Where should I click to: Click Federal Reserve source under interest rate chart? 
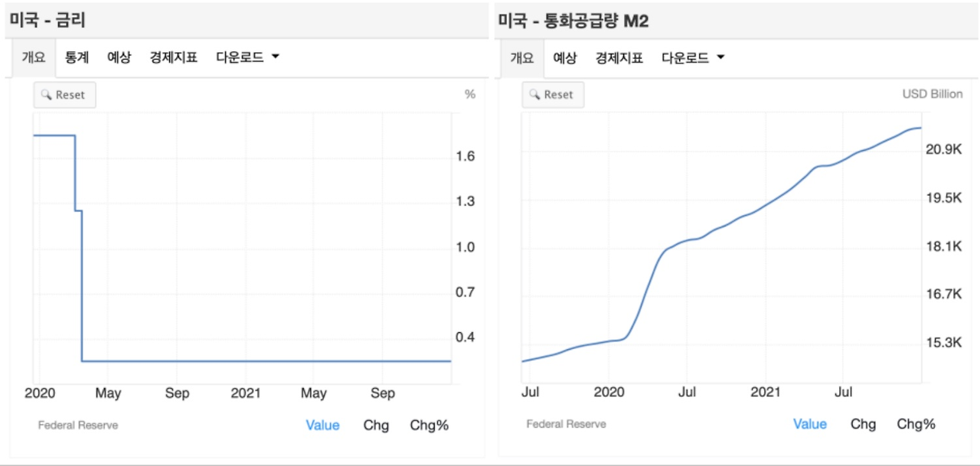click(78, 425)
